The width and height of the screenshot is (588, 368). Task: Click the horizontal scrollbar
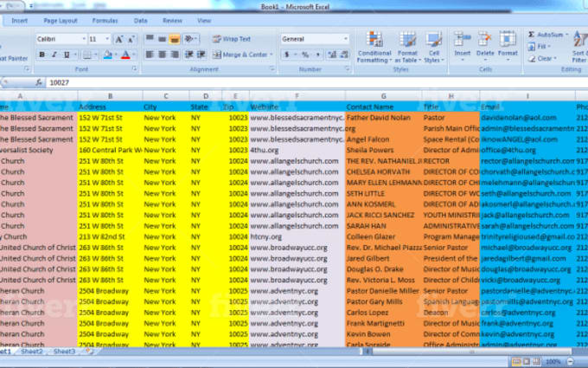click(472, 352)
